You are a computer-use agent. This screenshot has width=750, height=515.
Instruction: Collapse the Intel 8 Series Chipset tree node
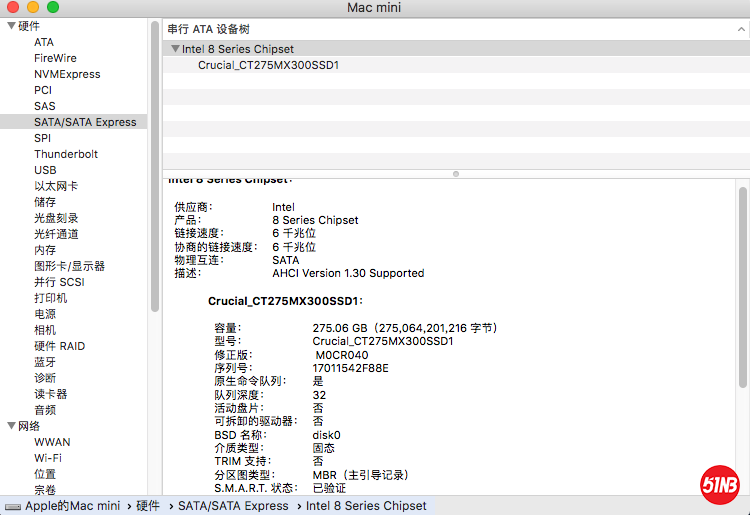tap(175, 49)
